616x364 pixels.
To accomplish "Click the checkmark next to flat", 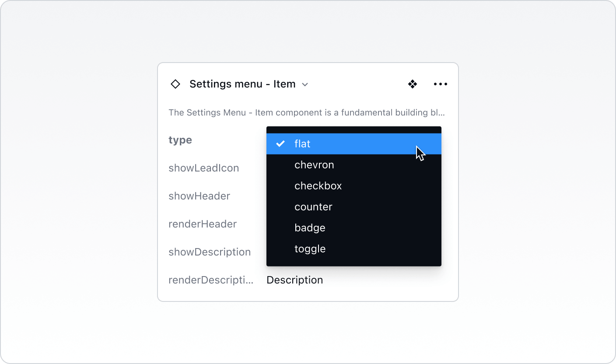I will tap(280, 143).
